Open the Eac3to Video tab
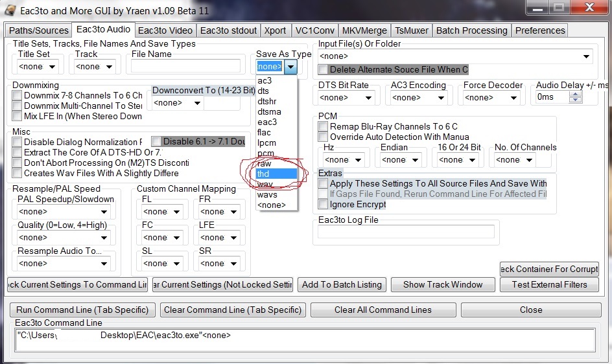This screenshot has width=612, height=364. point(165,30)
